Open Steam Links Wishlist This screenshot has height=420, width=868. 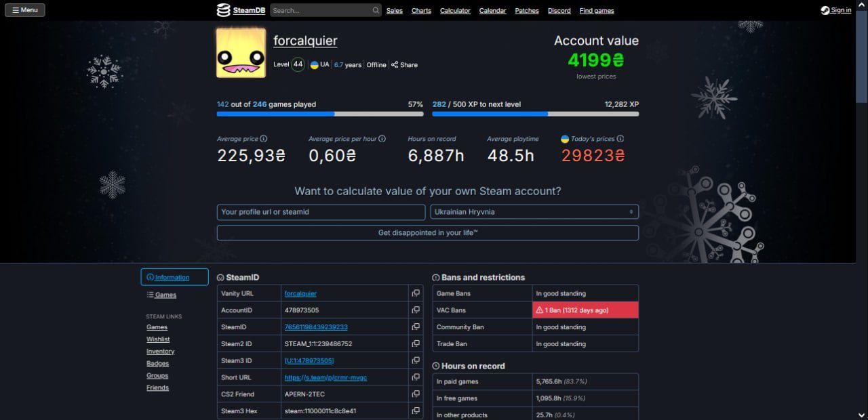click(158, 339)
